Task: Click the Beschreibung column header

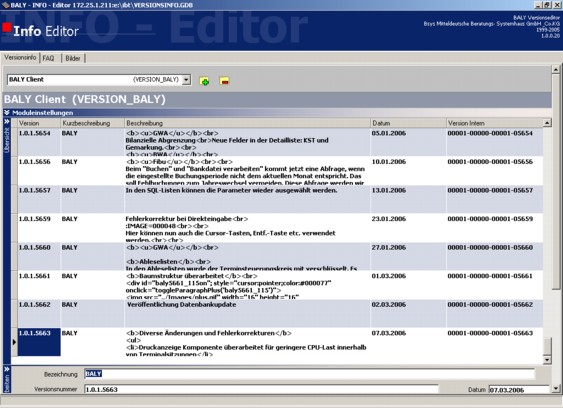Action: click(247, 123)
